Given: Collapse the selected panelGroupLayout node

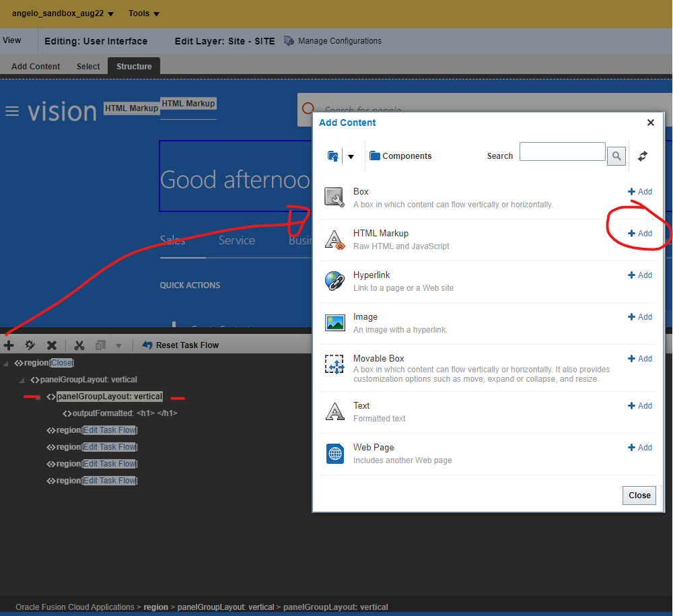Looking at the screenshot, I should (38, 397).
